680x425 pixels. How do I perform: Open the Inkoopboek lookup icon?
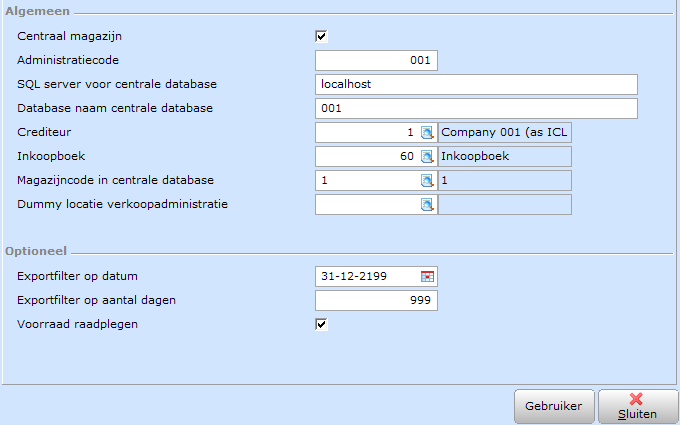(427, 157)
